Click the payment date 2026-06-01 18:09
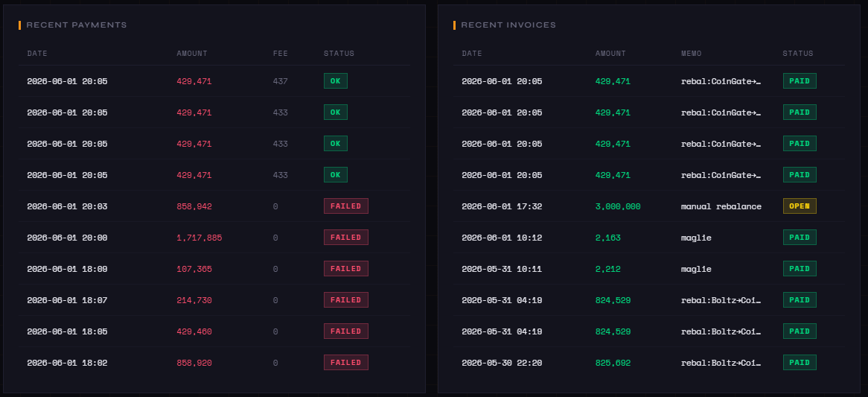 point(67,269)
